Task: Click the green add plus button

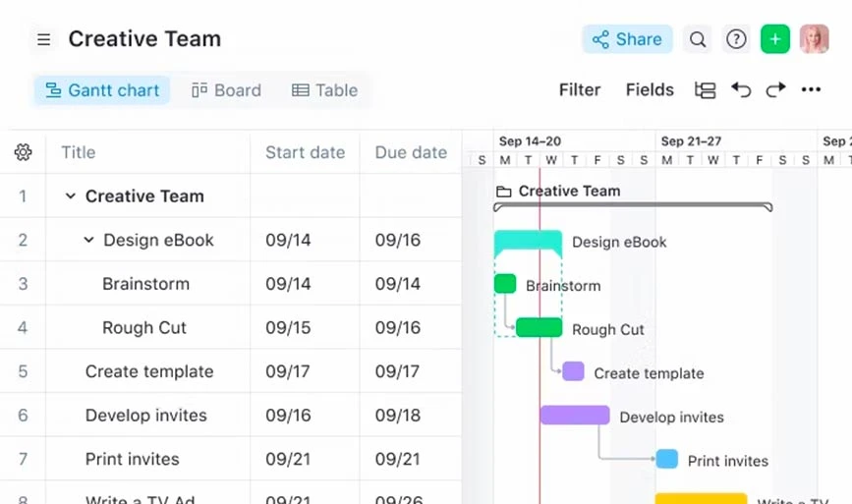Action: pos(775,39)
